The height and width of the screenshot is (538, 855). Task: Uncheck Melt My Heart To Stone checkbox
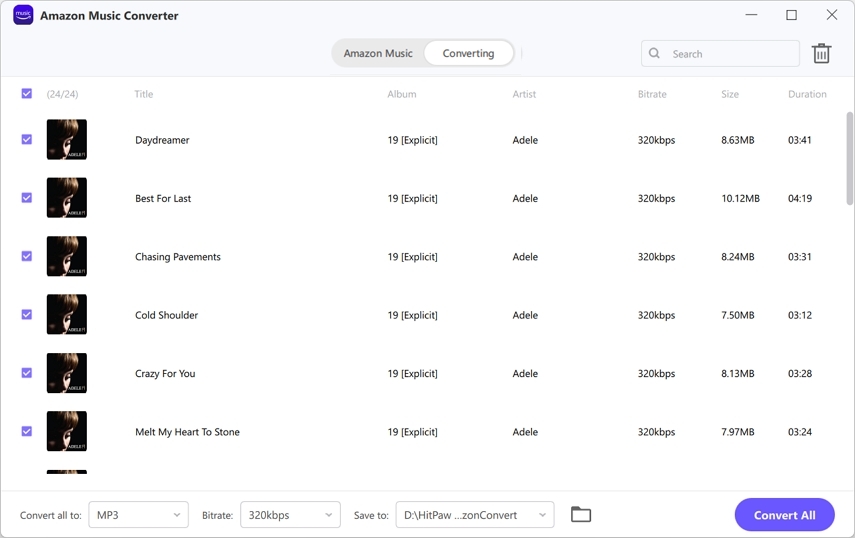[x=27, y=431]
